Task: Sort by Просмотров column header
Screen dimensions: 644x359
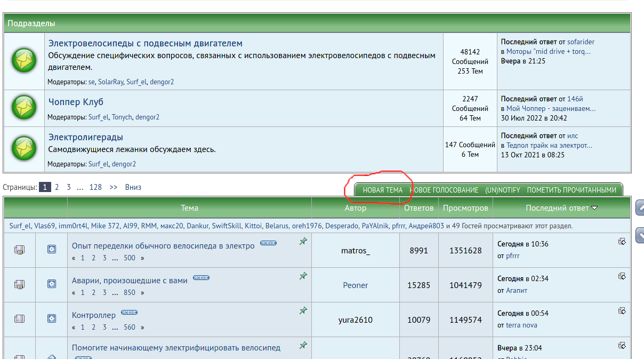Action: coord(465,208)
